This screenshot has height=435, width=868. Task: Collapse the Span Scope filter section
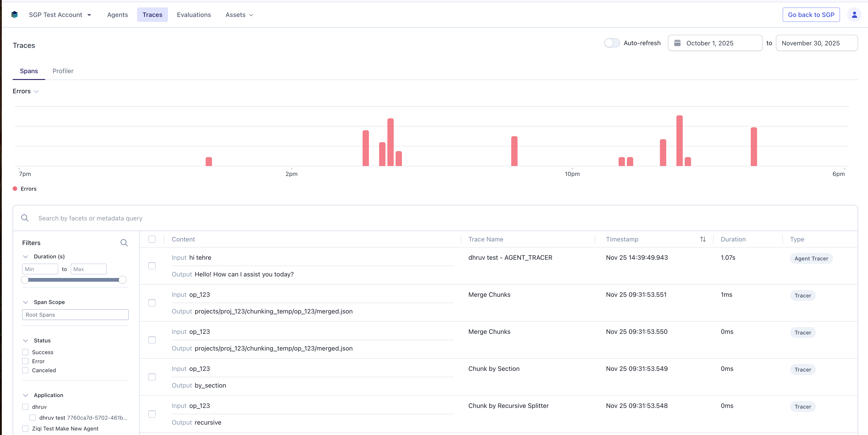click(x=26, y=302)
